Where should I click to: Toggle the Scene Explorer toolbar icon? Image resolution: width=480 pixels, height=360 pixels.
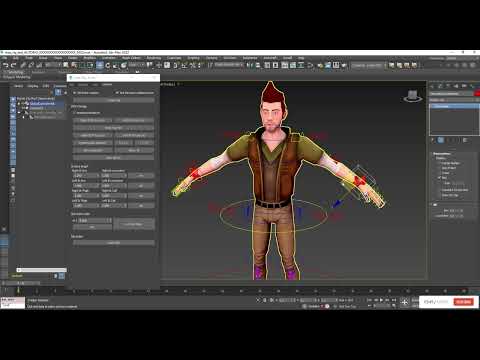pyautogui.click(x=267, y=65)
